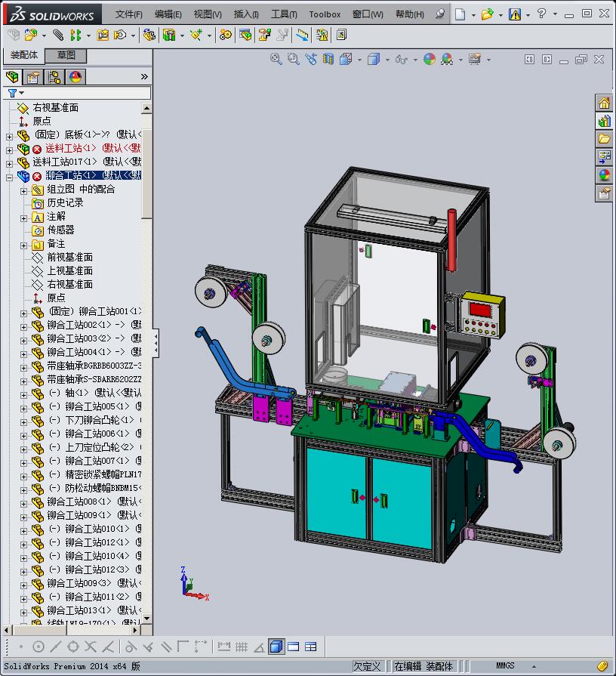Switch to the 草图 tab
Viewport: 616px width, 676px height.
point(66,55)
